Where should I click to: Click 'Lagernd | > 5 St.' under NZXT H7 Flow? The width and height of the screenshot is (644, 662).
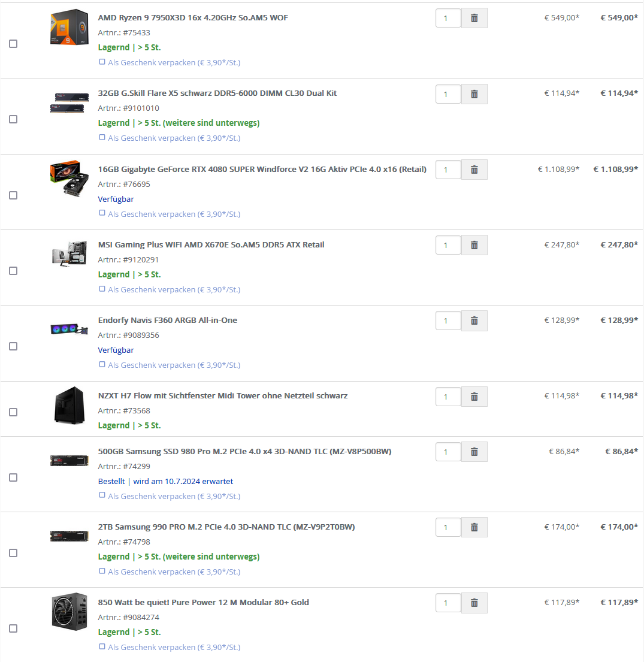pos(129,425)
